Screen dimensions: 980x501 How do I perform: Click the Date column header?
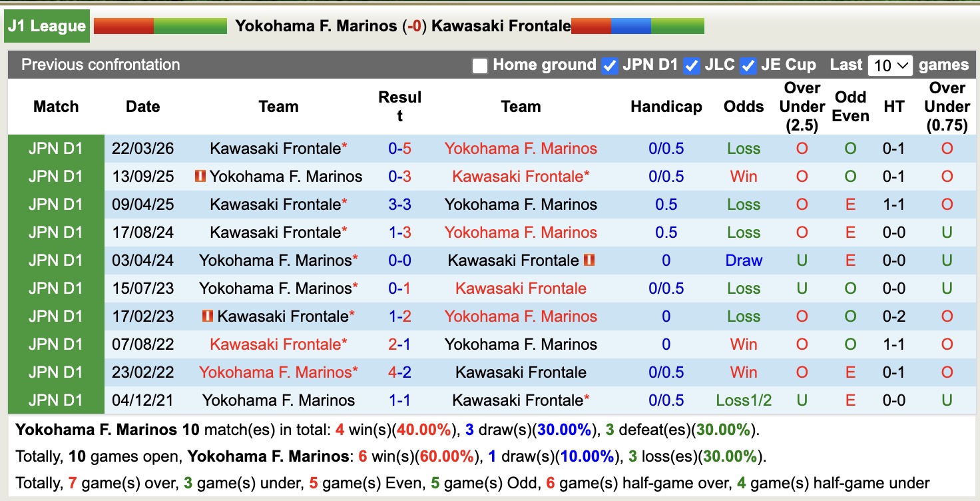coord(142,106)
